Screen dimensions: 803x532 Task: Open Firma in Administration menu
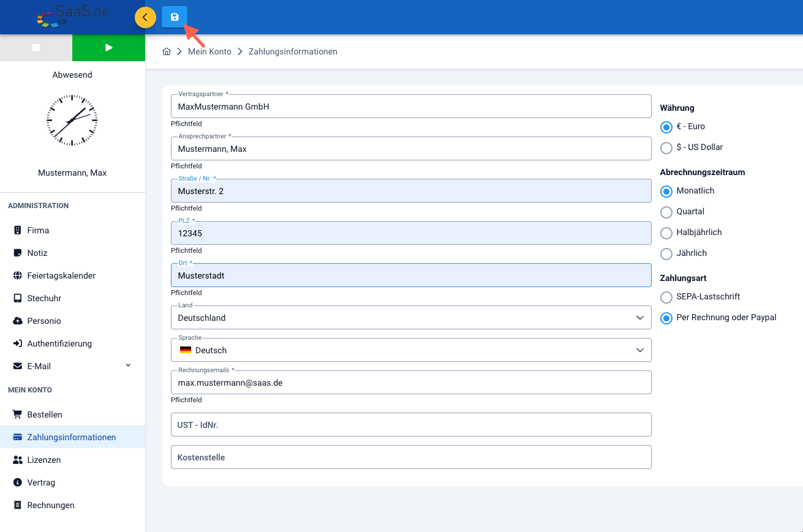tap(72, 230)
